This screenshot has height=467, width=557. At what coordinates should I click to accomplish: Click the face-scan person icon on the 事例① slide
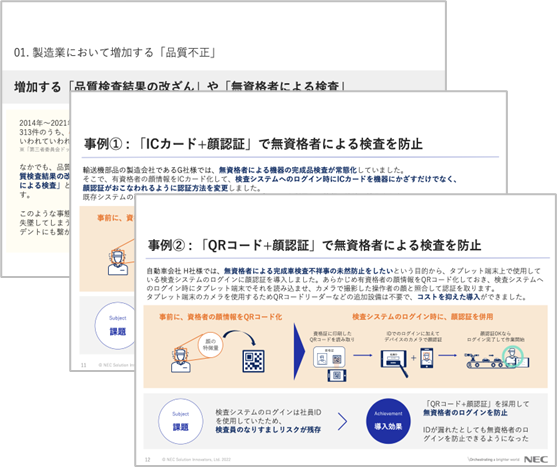[x=118, y=262]
